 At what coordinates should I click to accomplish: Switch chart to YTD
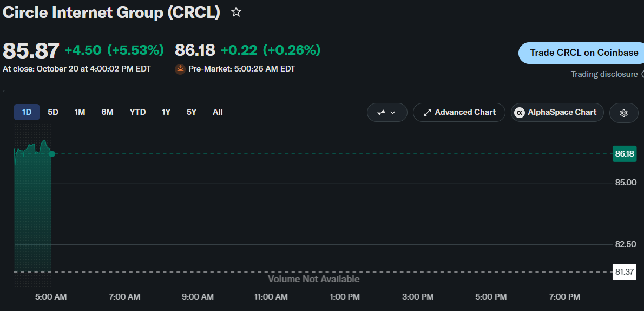click(x=137, y=112)
